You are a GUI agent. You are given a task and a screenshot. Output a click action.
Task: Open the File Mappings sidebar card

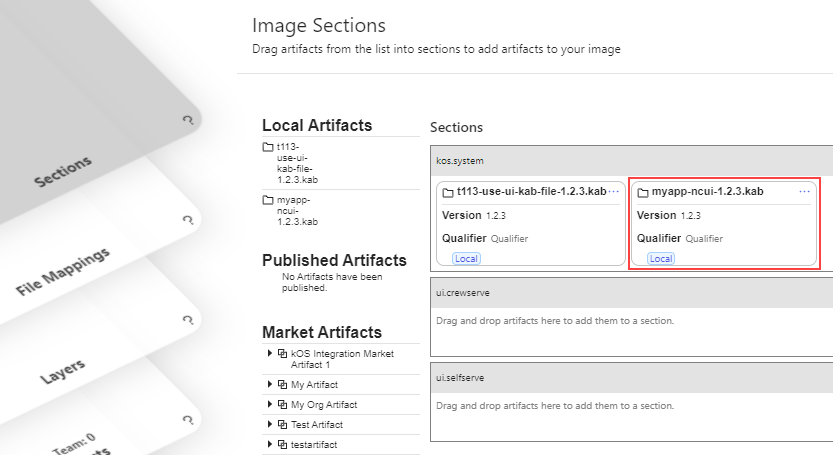[x=63, y=271]
